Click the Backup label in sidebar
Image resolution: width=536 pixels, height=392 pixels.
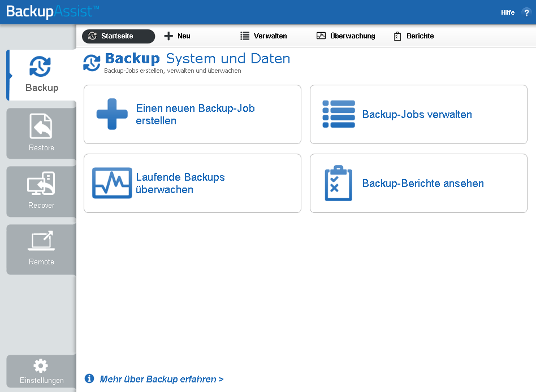(x=42, y=88)
